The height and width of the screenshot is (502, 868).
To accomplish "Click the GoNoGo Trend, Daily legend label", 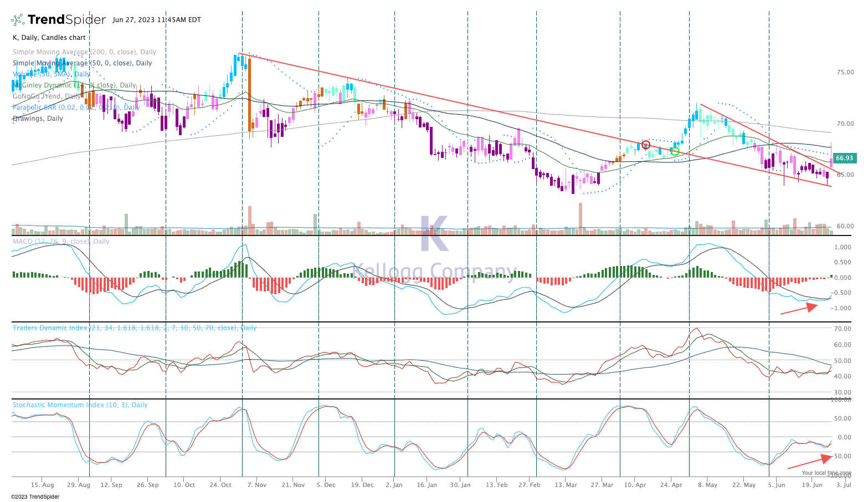I will click(47, 96).
